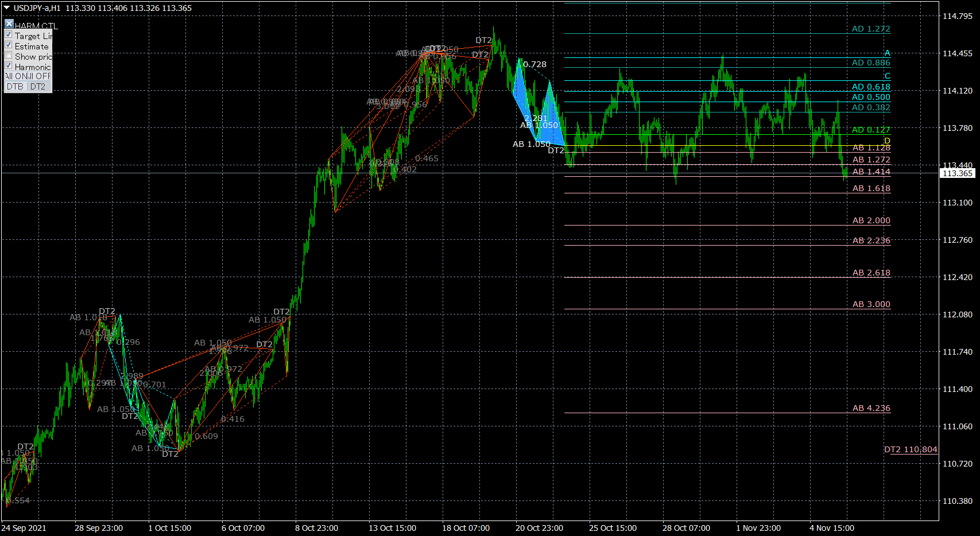Click the point C label on right
Screen dimensions: 980x536
pyautogui.click(x=887, y=76)
